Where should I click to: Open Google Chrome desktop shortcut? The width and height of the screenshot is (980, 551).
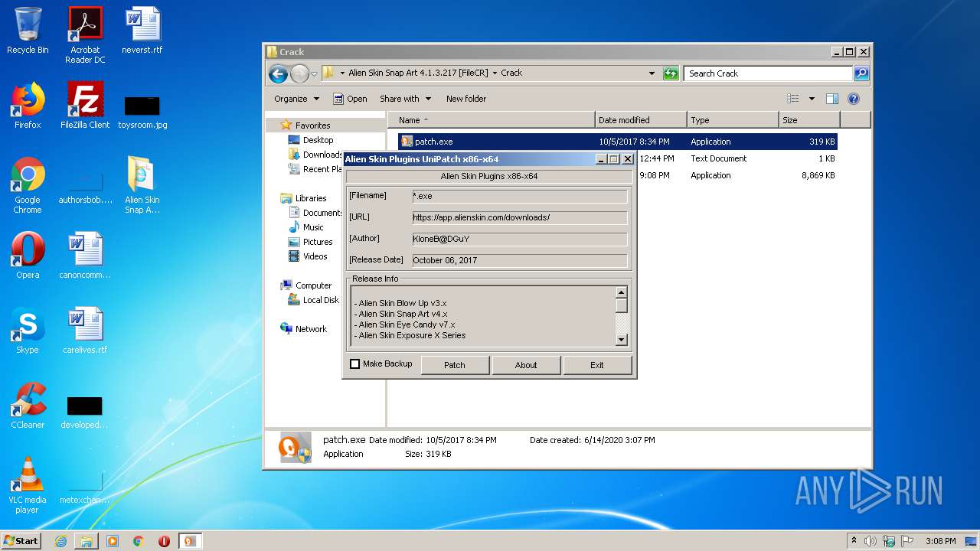28,185
